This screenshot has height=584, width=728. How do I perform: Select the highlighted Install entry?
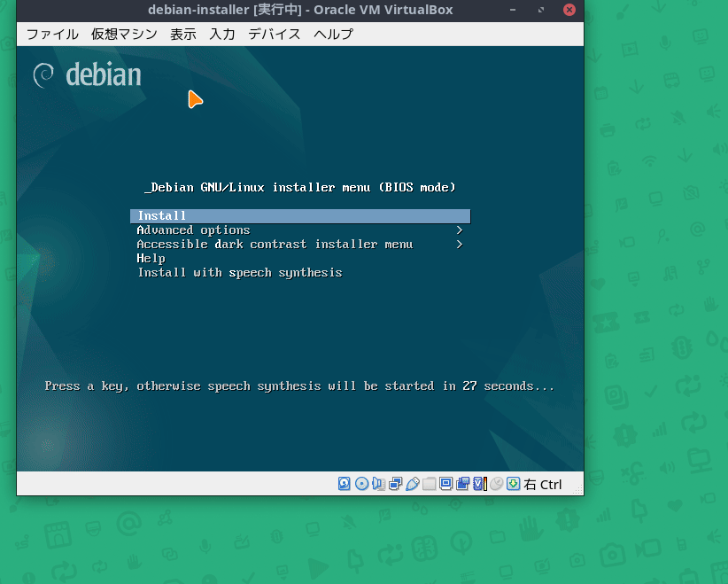pos(300,216)
